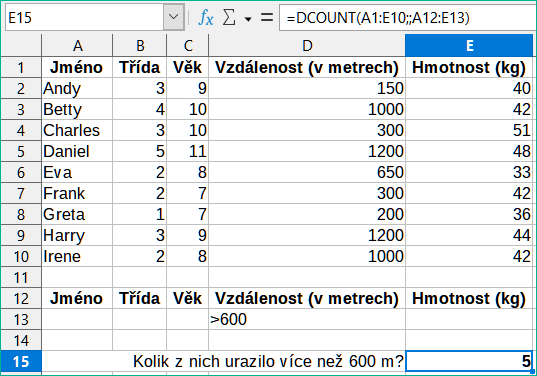Select the cell with name Daniel
The width and height of the screenshot is (537, 376).
(77, 151)
